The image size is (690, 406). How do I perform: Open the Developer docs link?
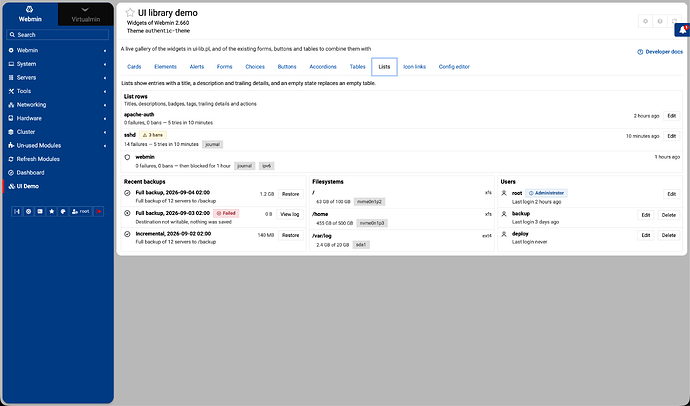[660, 52]
